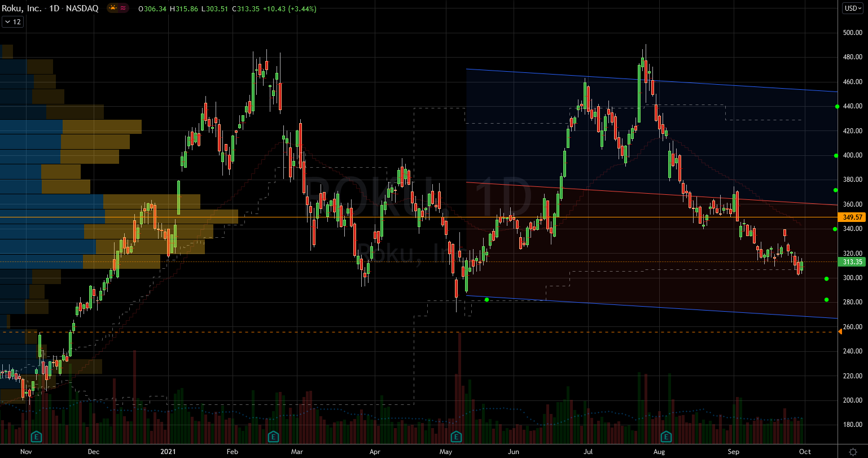
Task: Click the Roku, Inc. symbol title
Action: pyautogui.click(x=21, y=8)
